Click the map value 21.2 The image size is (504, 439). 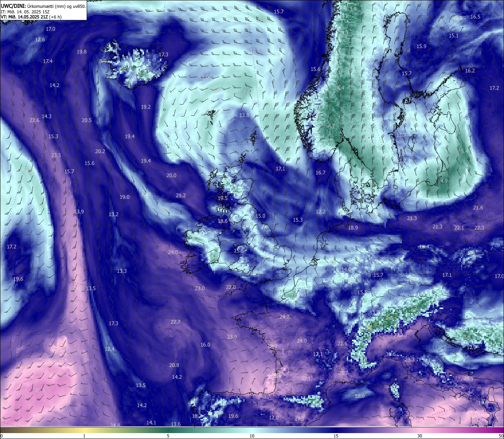181,195
